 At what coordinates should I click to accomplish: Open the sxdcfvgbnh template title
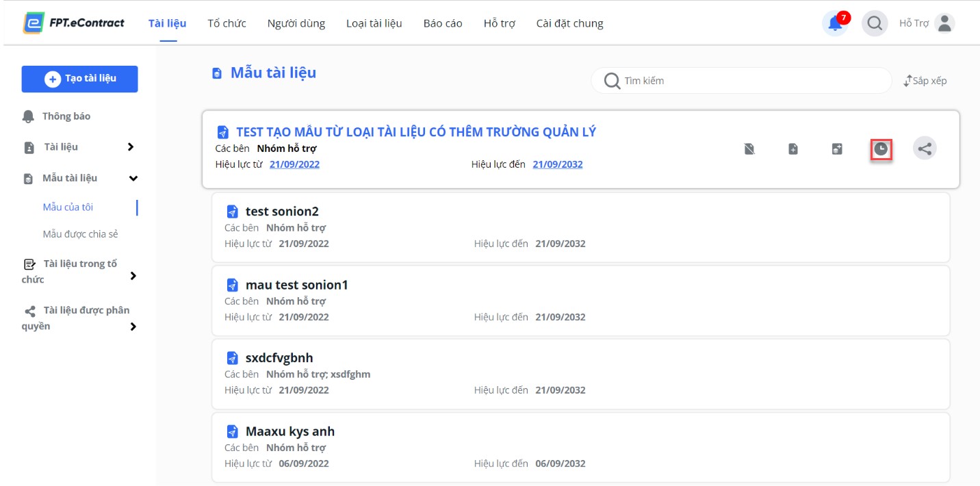pos(279,358)
